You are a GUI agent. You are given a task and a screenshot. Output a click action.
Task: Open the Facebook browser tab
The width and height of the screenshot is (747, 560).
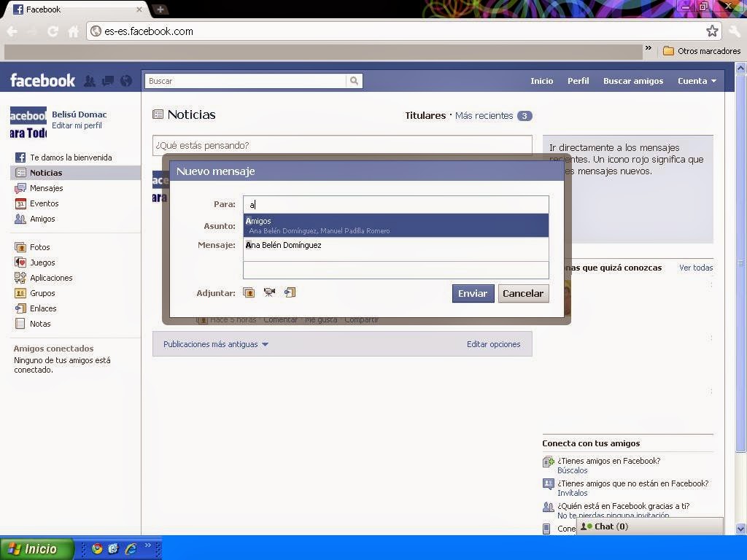click(x=76, y=9)
